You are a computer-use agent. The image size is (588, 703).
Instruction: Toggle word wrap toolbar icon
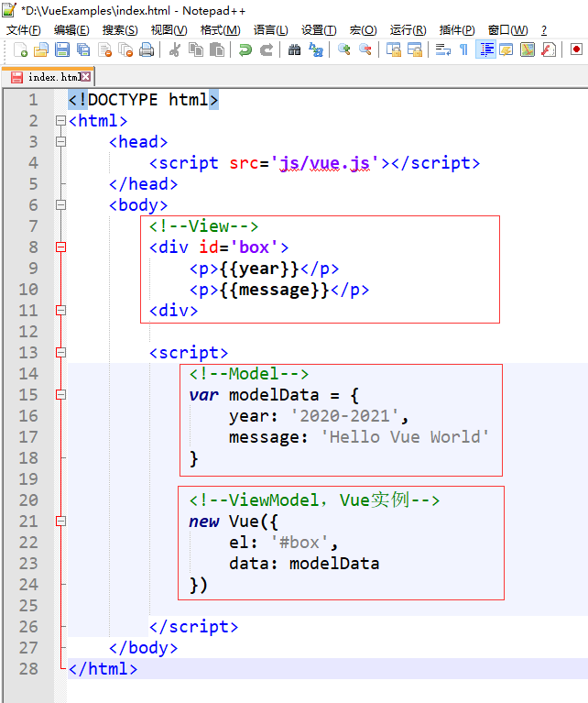tap(442, 49)
